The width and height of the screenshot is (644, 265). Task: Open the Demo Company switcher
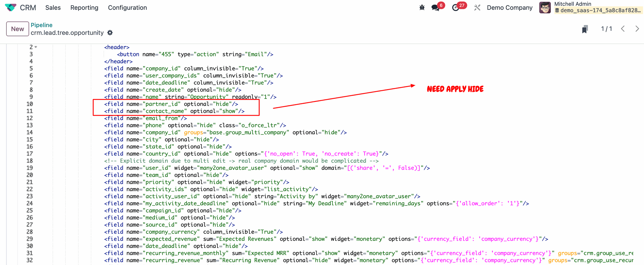click(x=509, y=7)
